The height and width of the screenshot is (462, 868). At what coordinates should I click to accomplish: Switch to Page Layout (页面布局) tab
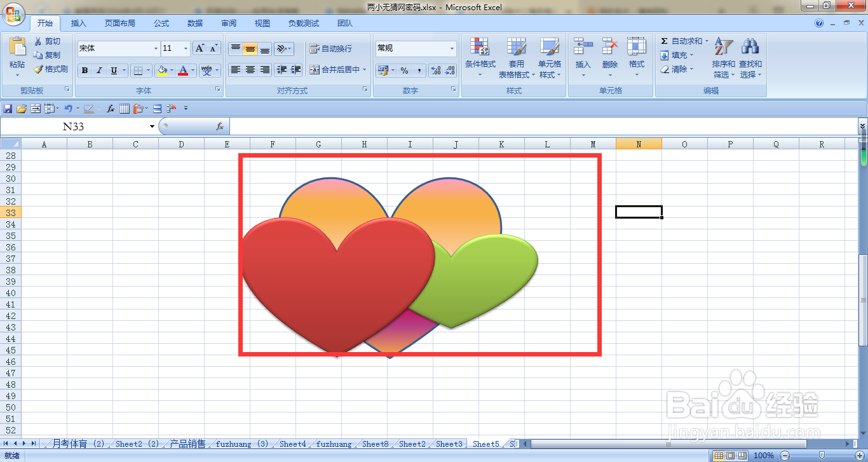[120, 24]
